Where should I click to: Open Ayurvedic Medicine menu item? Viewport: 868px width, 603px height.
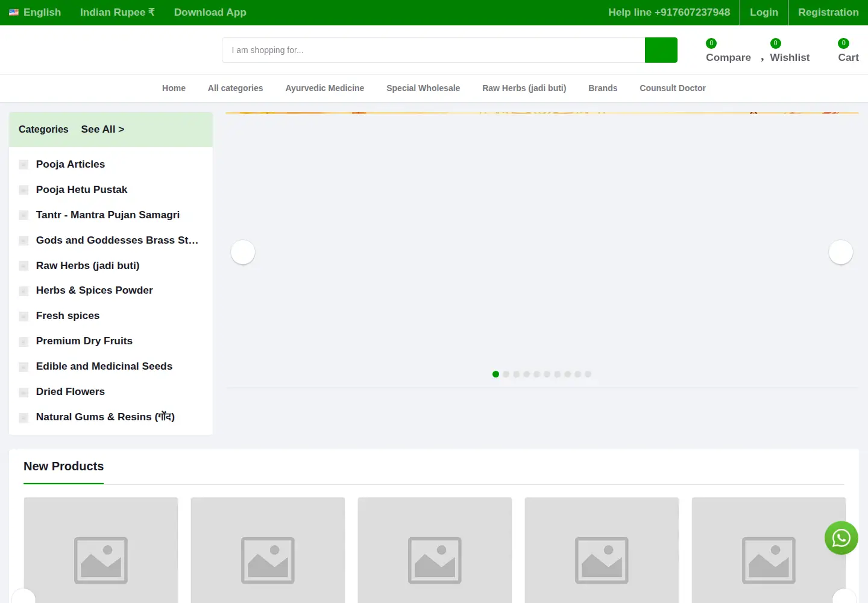[325, 88]
